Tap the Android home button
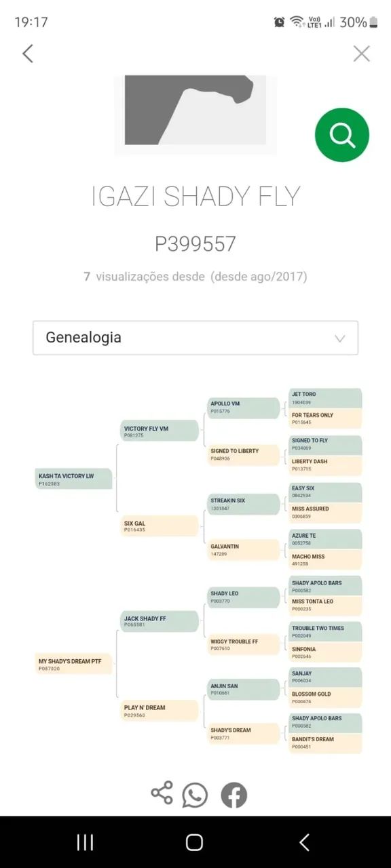Image resolution: width=391 pixels, height=868 pixels. pos(195,842)
